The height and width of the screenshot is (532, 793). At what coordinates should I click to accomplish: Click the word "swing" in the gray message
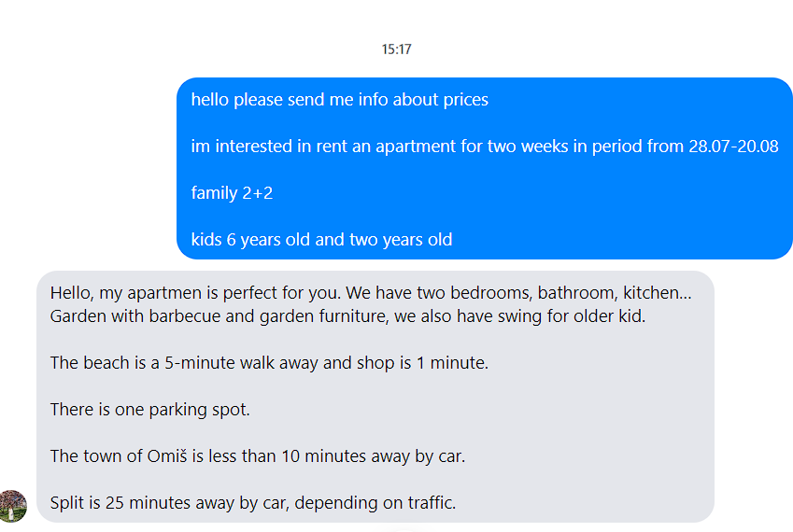tap(496, 315)
